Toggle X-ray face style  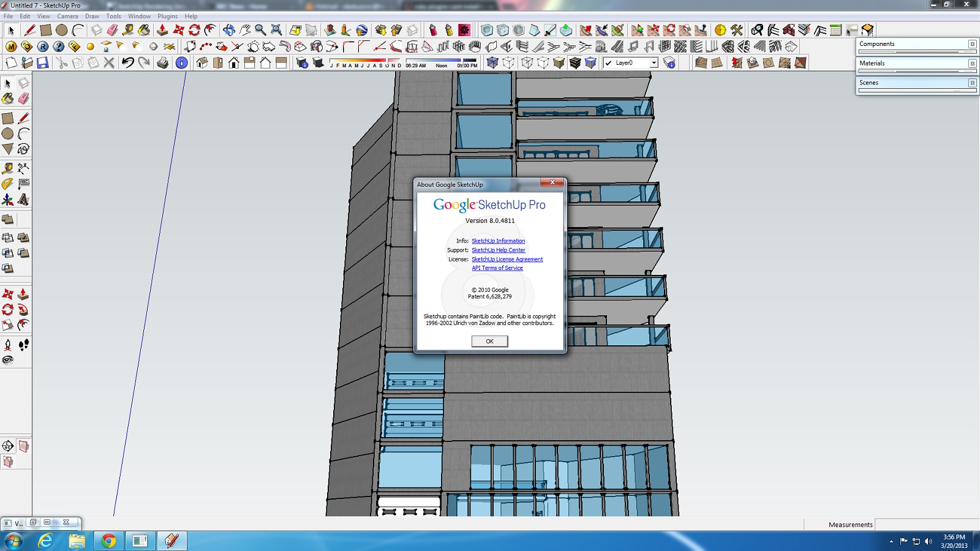click(492, 62)
